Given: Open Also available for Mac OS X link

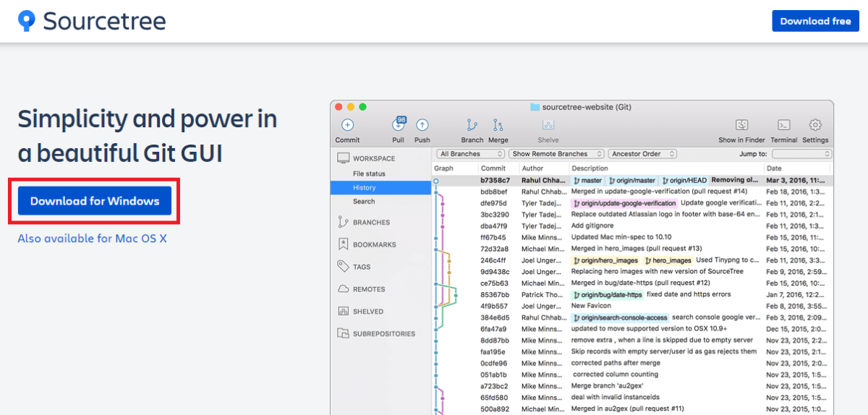Looking at the screenshot, I should click(x=92, y=238).
